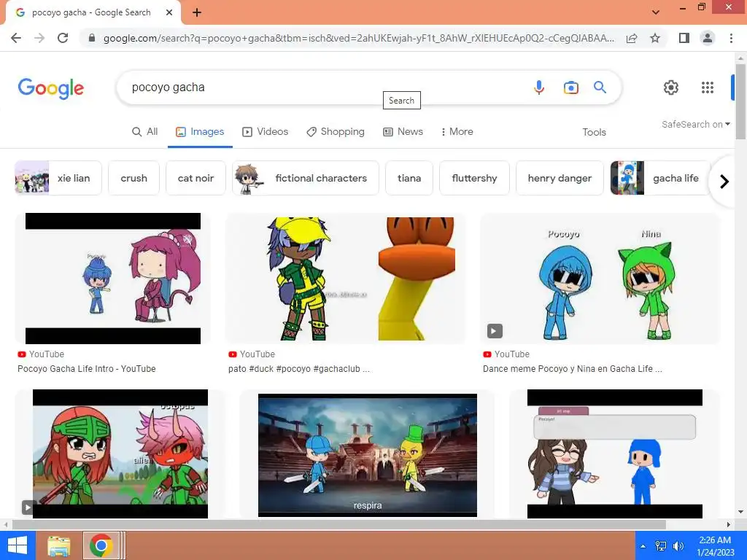This screenshot has height=560, width=747.
Task: Close the pocoyo gacha tab
Action: click(169, 13)
